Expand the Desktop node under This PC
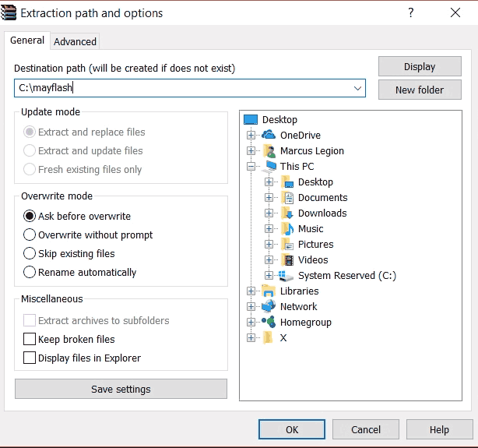 click(x=269, y=182)
